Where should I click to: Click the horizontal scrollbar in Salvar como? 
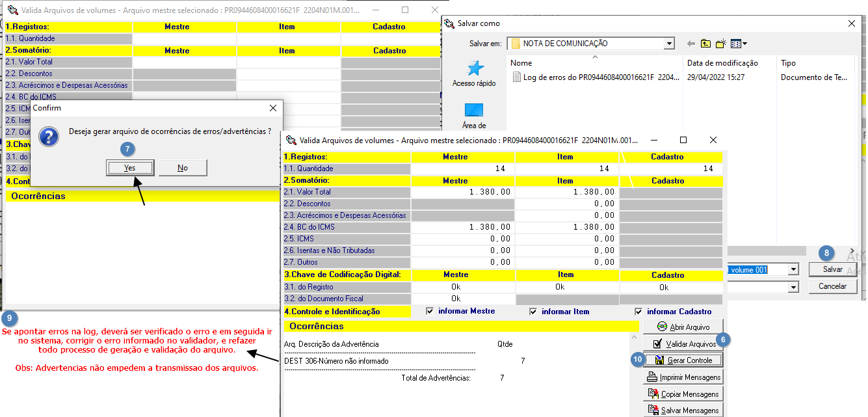(x=767, y=250)
